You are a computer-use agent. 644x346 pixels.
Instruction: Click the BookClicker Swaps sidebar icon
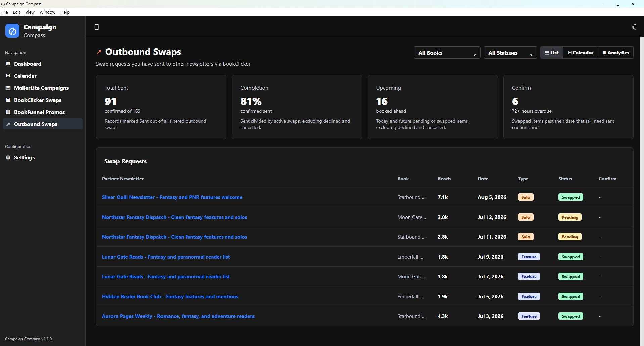(8, 100)
